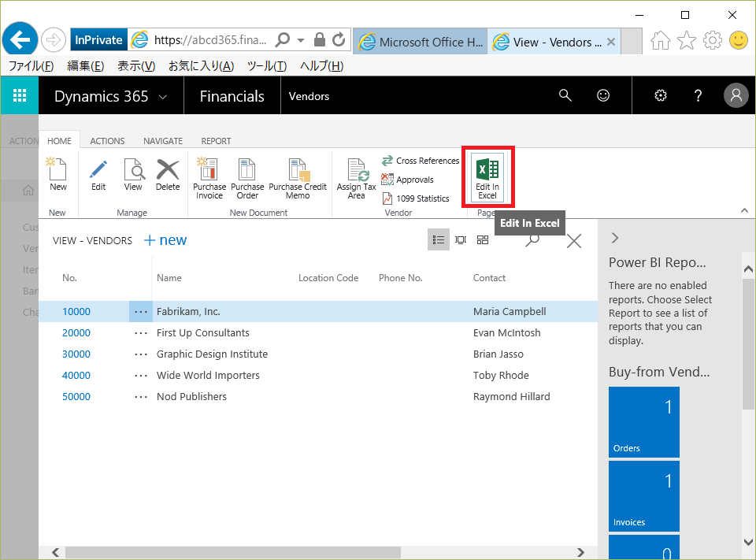
Task: Click Maria Campbell contact cell
Action: click(510, 312)
